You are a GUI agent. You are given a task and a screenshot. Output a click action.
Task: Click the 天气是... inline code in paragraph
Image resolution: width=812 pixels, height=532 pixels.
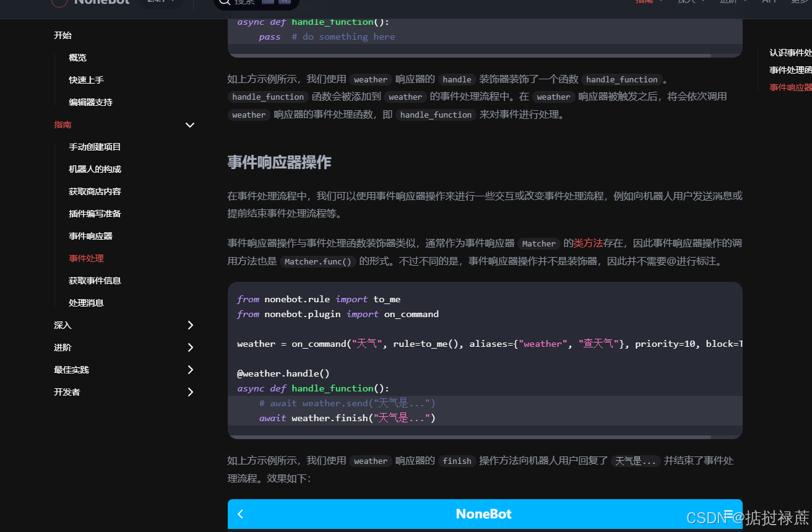636,461
